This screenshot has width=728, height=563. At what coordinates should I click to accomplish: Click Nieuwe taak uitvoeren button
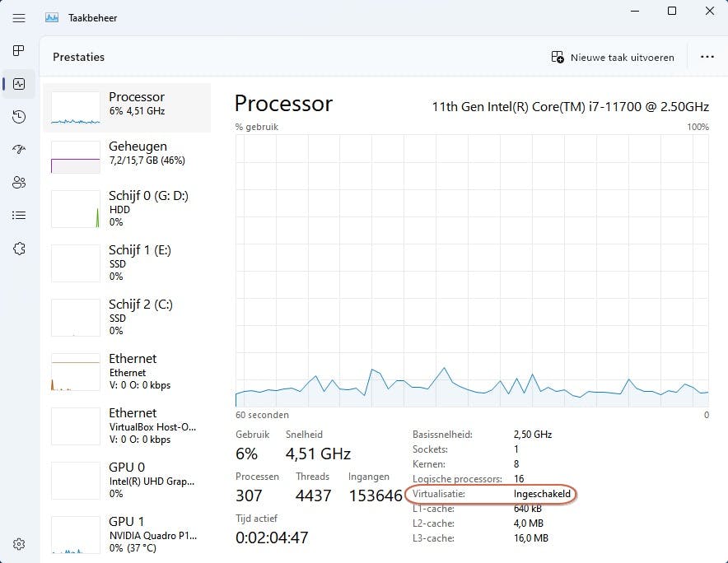[x=613, y=58]
